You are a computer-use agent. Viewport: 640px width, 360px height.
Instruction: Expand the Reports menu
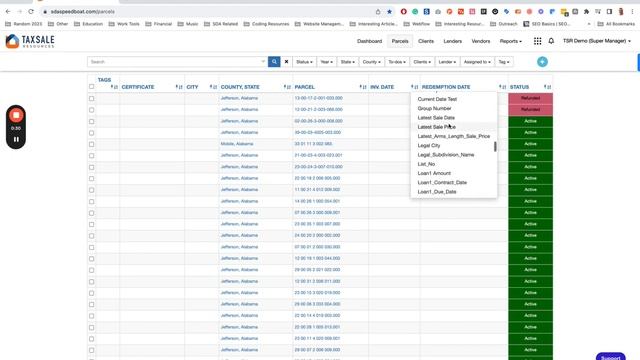coord(511,41)
